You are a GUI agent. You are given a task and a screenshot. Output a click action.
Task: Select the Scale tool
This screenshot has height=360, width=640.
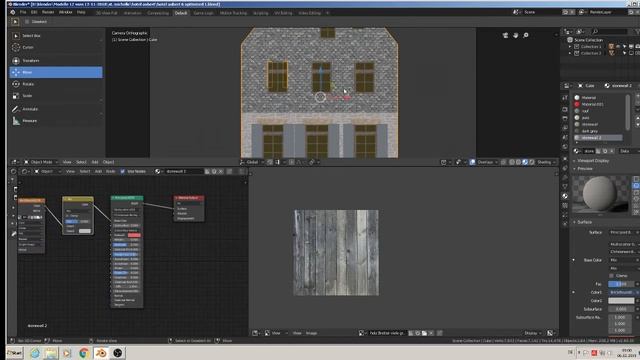coord(56,96)
